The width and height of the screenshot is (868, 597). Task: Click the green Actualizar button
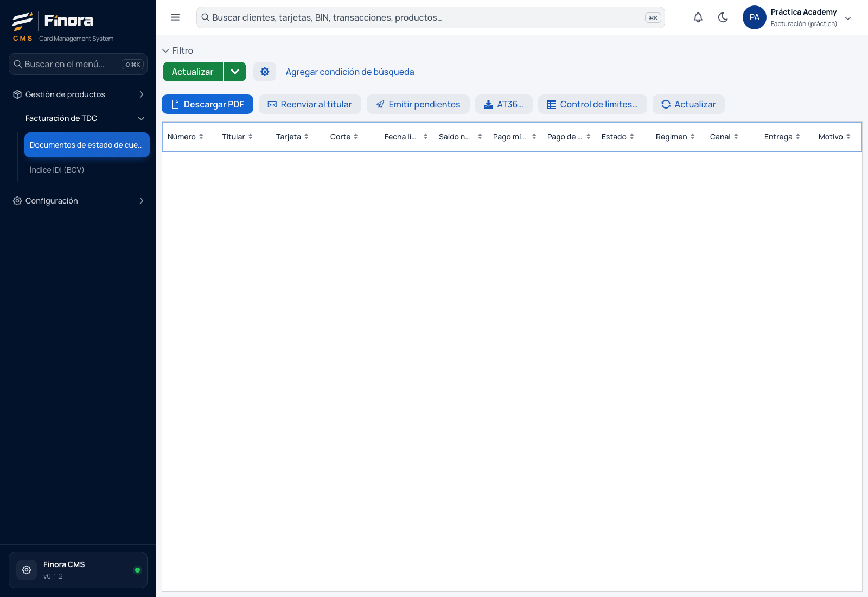point(193,72)
